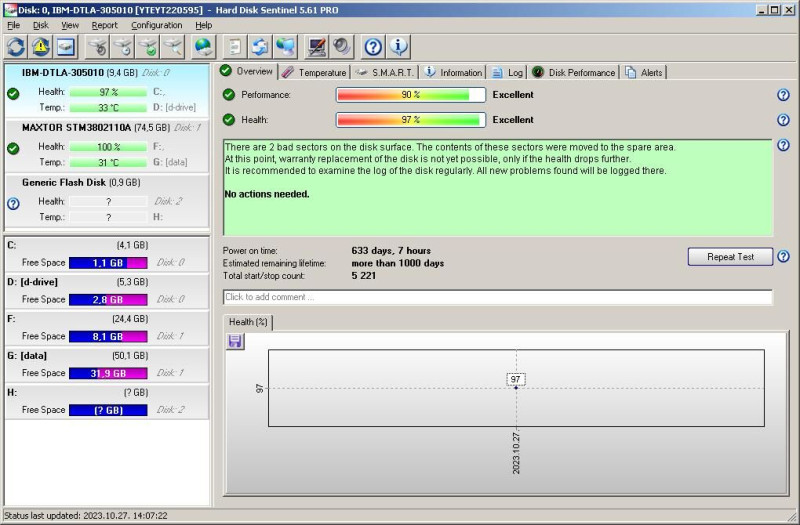The height and width of the screenshot is (525, 800).
Task: Click the C: free space 1,1 GB bar
Action: (108, 263)
